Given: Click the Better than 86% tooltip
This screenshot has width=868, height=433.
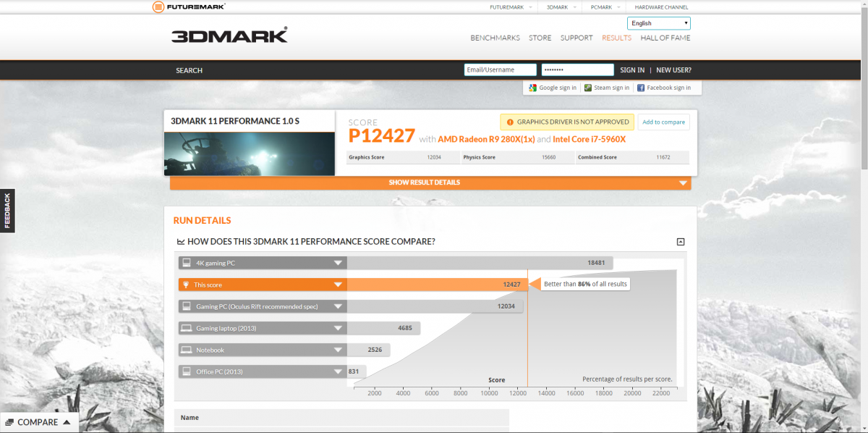Looking at the screenshot, I should point(584,285).
